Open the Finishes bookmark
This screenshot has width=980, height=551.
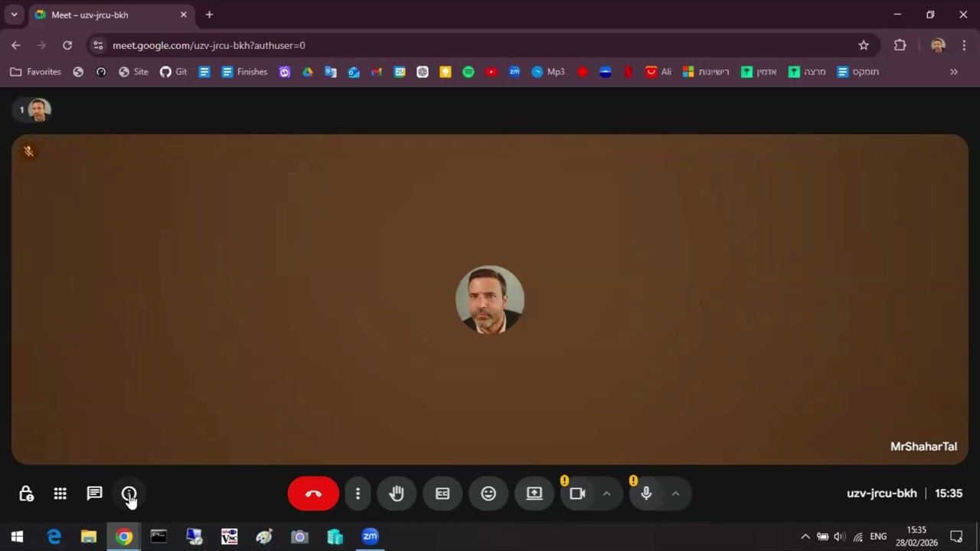click(245, 72)
